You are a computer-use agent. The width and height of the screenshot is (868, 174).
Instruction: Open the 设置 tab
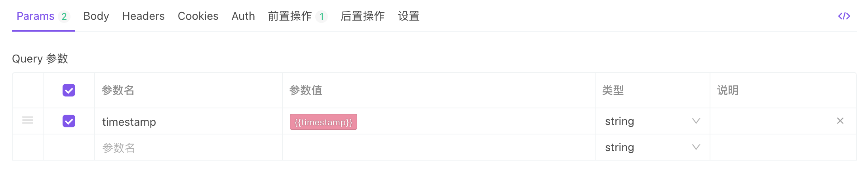[409, 16]
